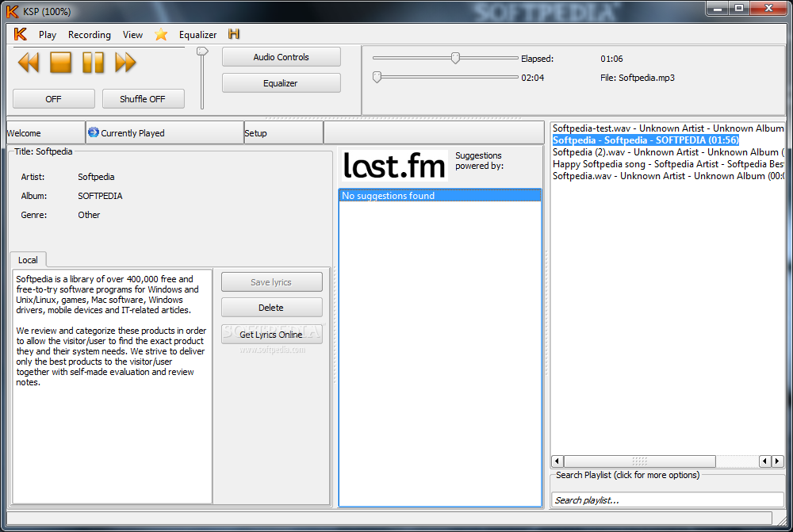Screen dimensions: 793x532
Task: Click inside the lyrics text area
Action: [x=113, y=386]
